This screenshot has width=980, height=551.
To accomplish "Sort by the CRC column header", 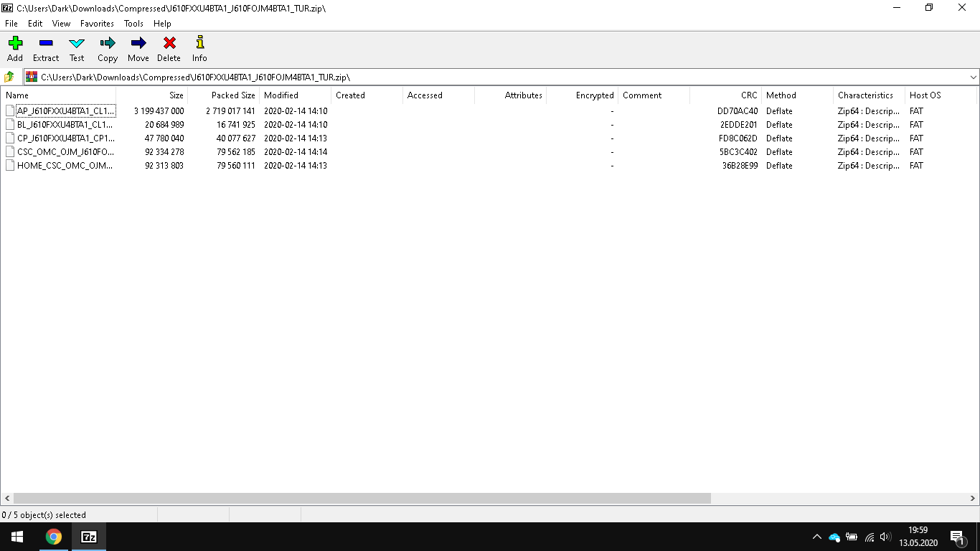I will 725,95.
